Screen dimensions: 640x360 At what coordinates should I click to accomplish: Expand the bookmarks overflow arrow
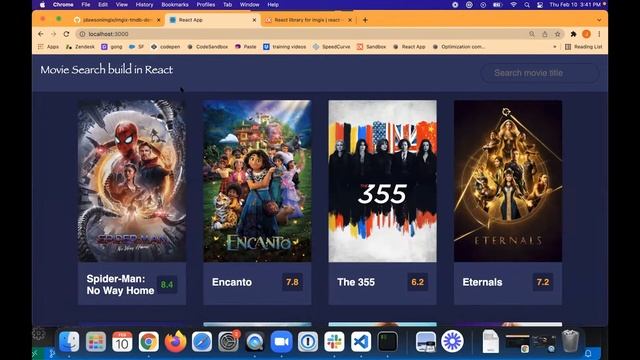(x=554, y=47)
